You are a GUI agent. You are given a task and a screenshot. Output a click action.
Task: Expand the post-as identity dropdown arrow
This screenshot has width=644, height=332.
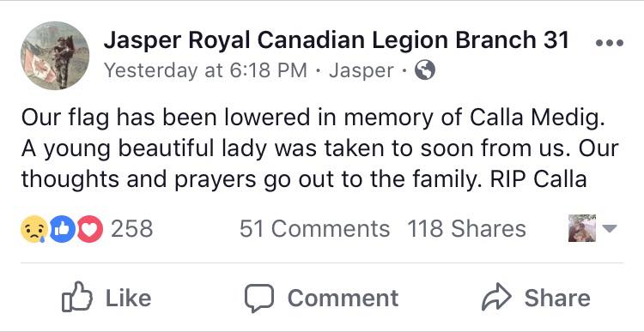tap(609, 228)
